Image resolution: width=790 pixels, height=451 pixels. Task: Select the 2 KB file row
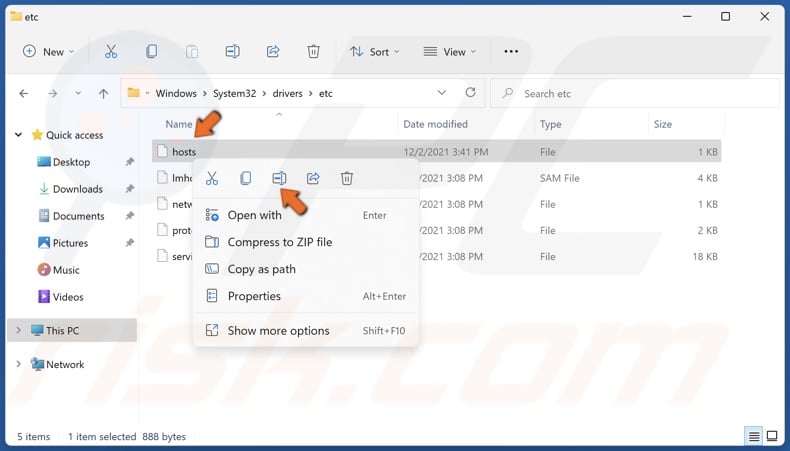(436, 230)
